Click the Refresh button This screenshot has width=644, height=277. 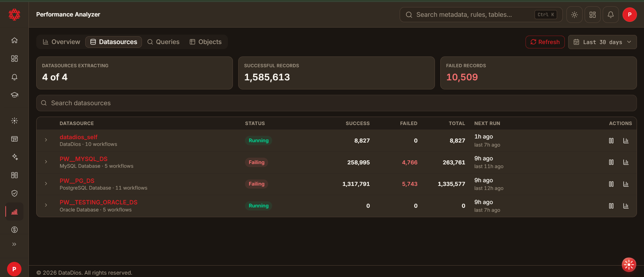click(545, 42)
